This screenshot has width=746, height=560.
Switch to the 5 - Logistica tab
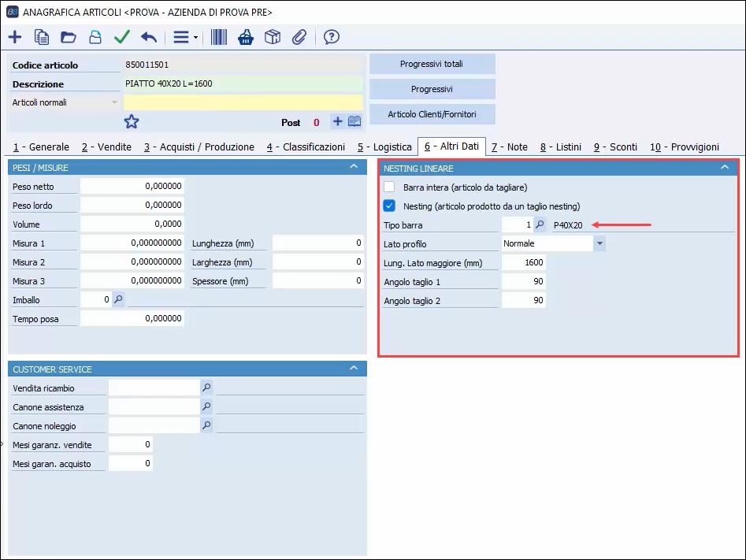(384, 146)
